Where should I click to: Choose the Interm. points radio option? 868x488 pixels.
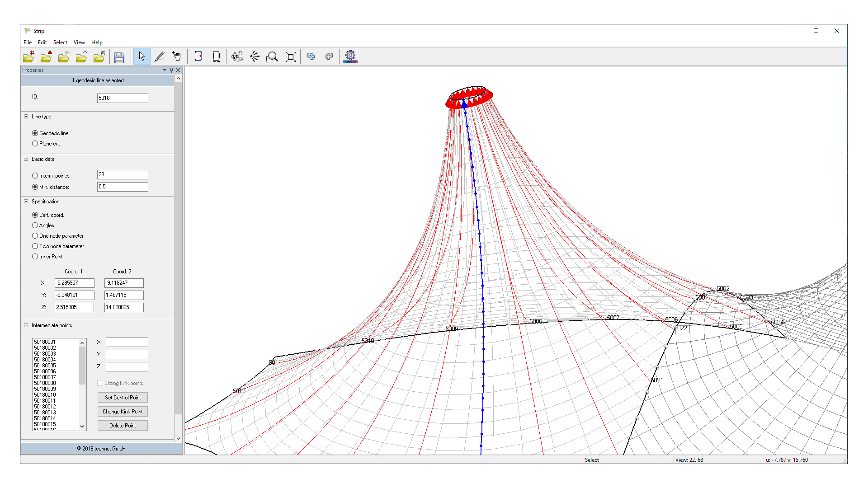[35, 176]
